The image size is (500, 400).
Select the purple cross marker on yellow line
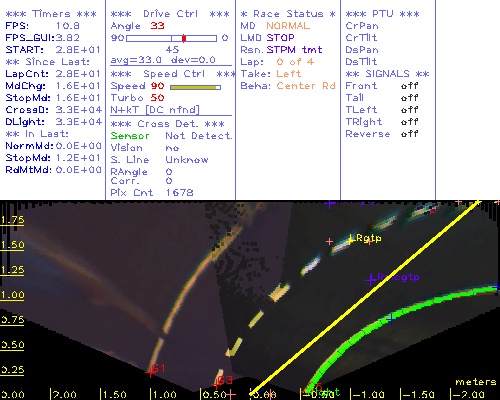371,279
